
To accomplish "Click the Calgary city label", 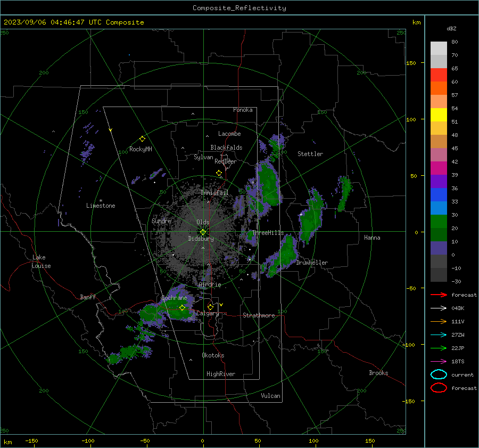I will point(208,313).
